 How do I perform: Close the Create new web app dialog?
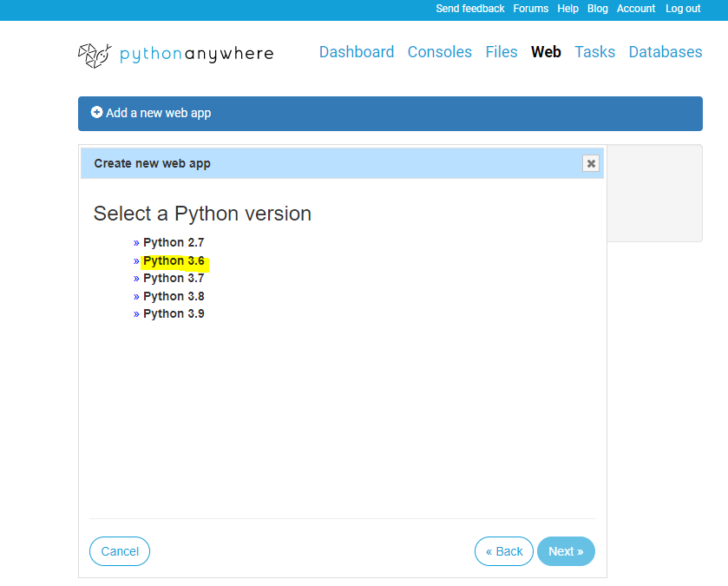tap(591, 163)
